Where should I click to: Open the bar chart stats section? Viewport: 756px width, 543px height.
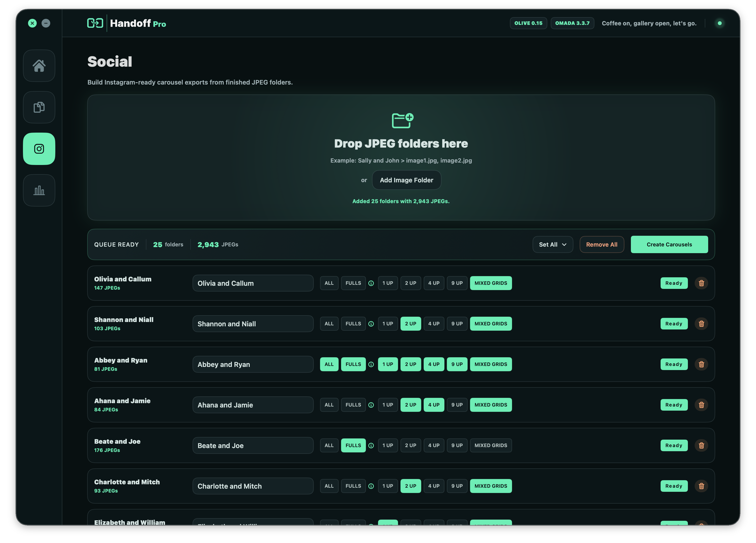(39, 190)
